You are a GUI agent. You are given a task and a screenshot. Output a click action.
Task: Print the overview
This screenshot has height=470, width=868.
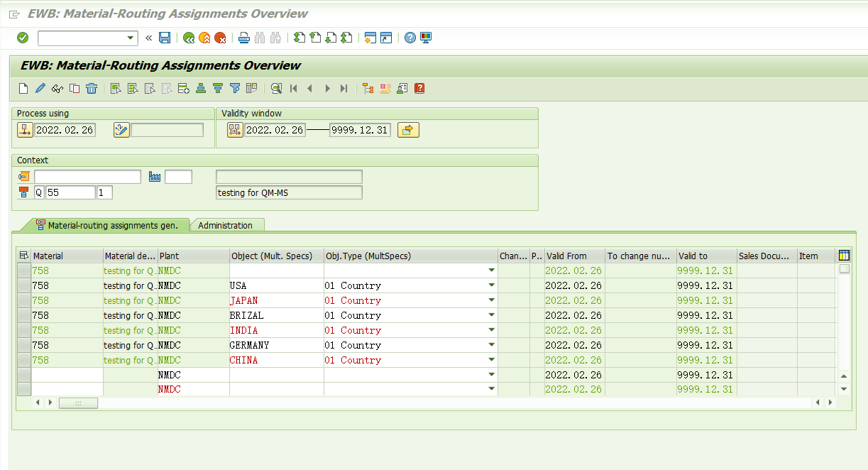tap(243, 38)
